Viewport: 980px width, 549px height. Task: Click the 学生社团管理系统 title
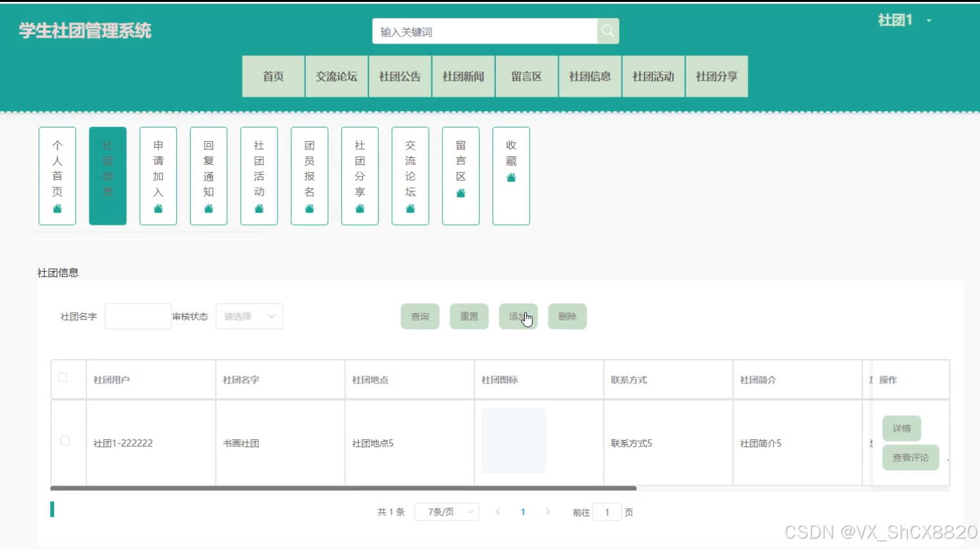(x=85, y=30)
